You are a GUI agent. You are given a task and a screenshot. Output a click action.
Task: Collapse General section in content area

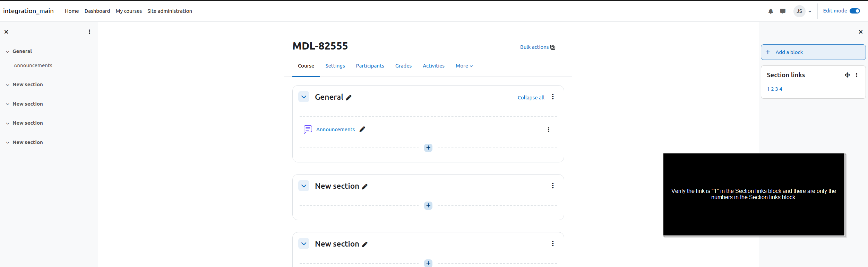click(x=304, y=97)
